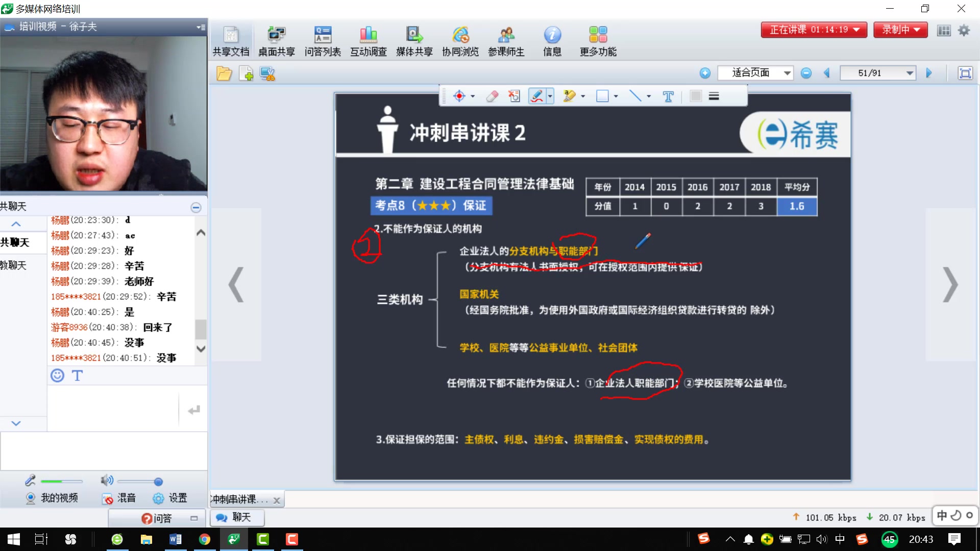Select the laser pointer annotation tool
This screenshot has width=980, height=551.
point(461,96)
